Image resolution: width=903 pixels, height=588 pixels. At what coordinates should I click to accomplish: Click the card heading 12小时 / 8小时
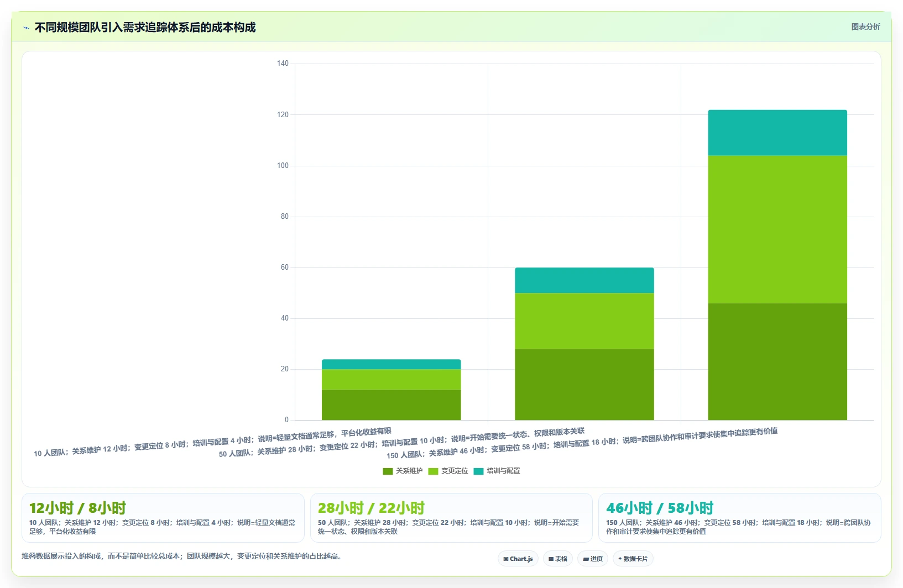[77, 508]
